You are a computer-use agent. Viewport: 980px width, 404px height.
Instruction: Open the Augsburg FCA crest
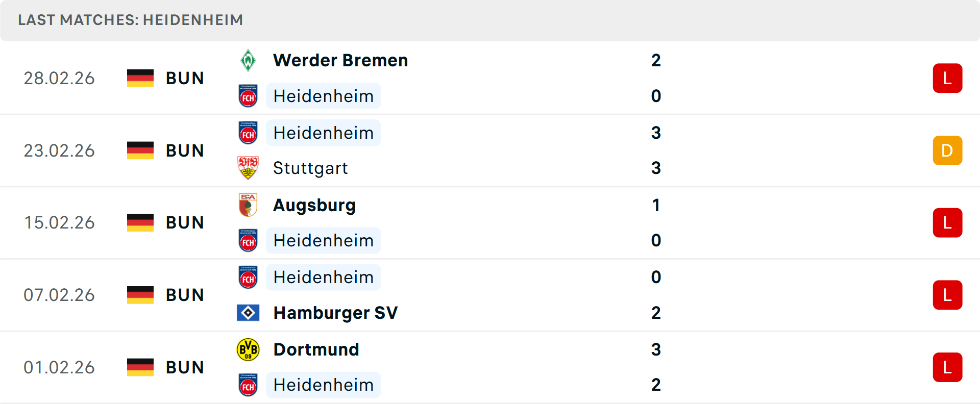tap(249, 205)
